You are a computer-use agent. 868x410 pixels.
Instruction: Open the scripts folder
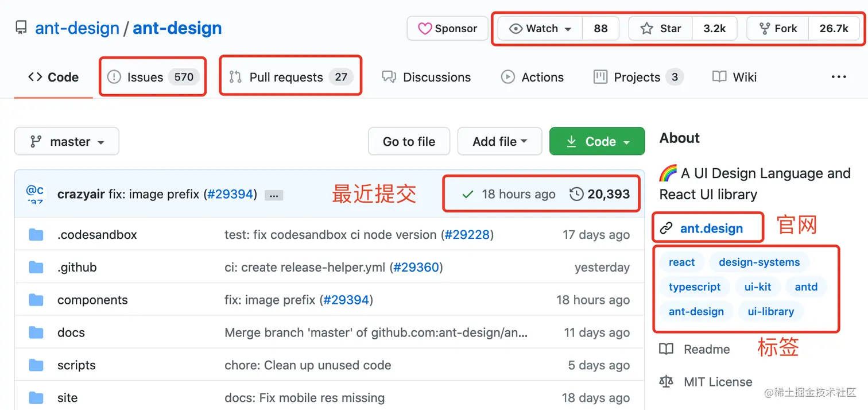tap(76, 365)
